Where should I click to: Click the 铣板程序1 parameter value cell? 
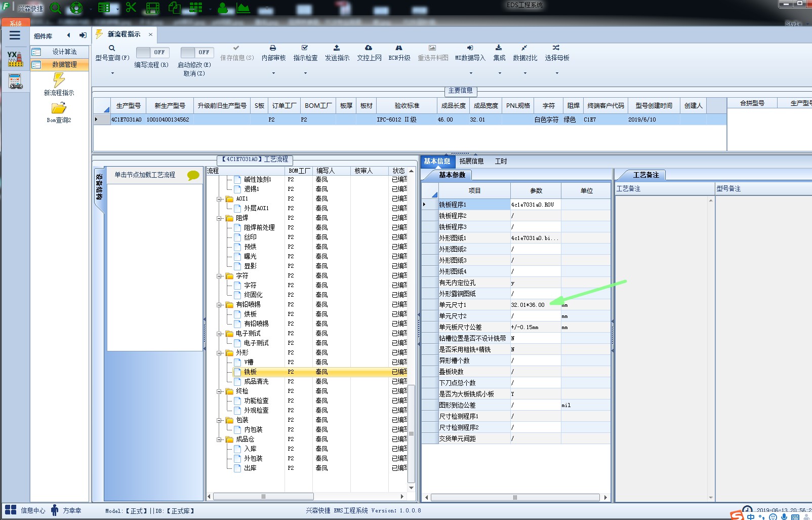(536, 205)
